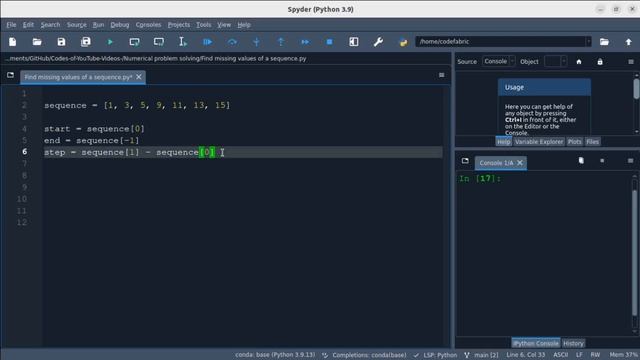The width and height of the screenshot is (640, 360).
Task: Save all files icon
Action: [x=86, y=42]
